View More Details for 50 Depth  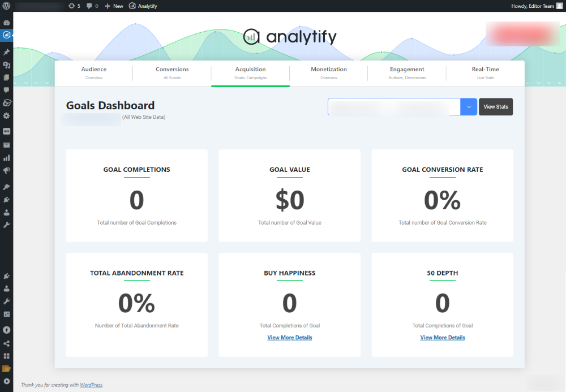click(x=443, y=338)
